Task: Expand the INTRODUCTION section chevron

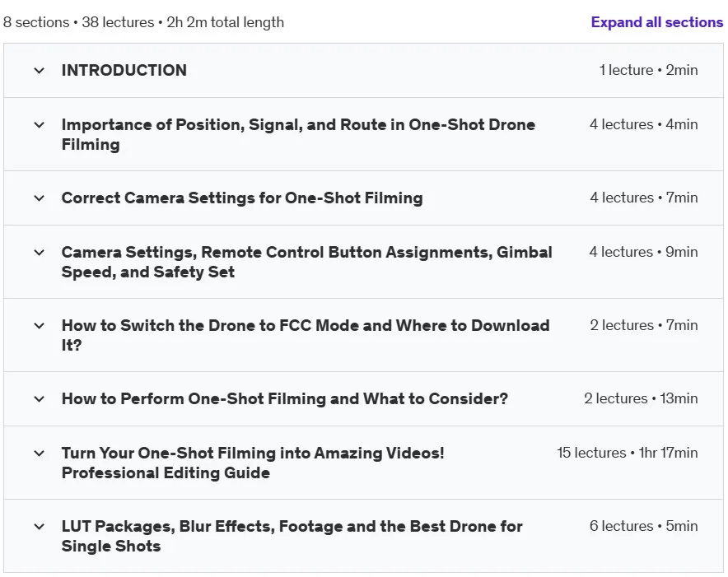Action: pyautogui.click(x=40, y=71)
